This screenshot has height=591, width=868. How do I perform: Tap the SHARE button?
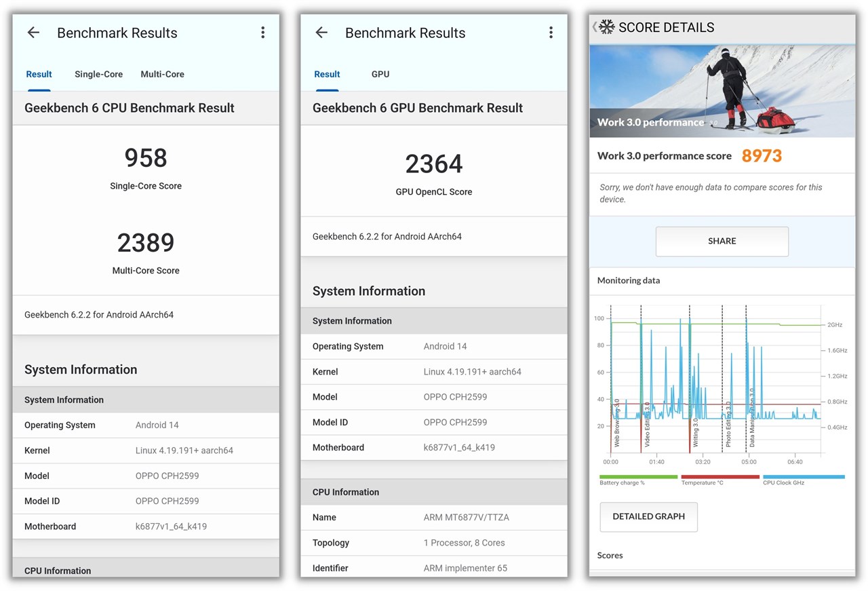(x=722, y=242)
